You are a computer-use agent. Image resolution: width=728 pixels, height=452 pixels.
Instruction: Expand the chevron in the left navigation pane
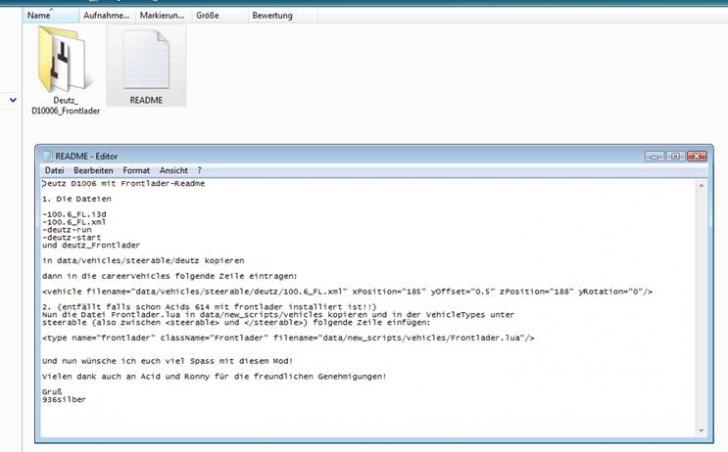click(13, 100)
